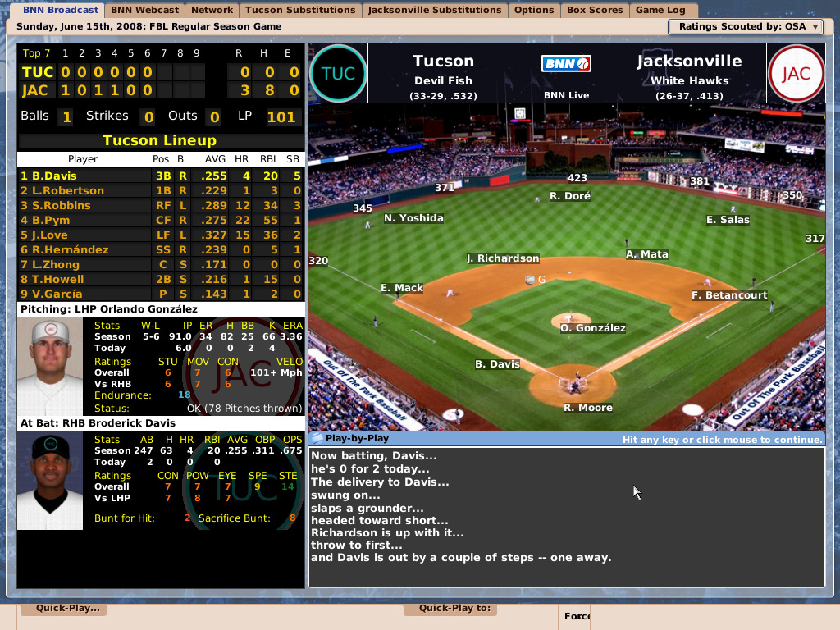Select the BNN Broadcast tab
Image resolution: width=840 pixels, height=630 pixels.
(x=61, y=10)
